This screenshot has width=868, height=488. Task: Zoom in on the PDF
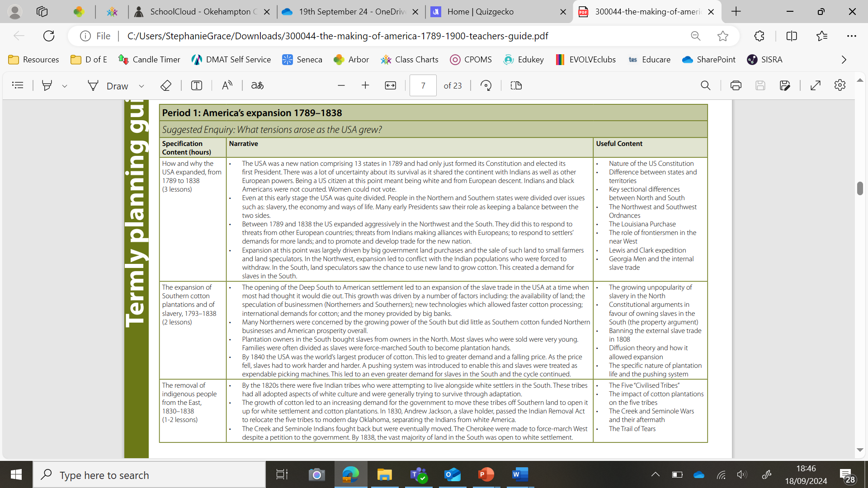[365, 85]
